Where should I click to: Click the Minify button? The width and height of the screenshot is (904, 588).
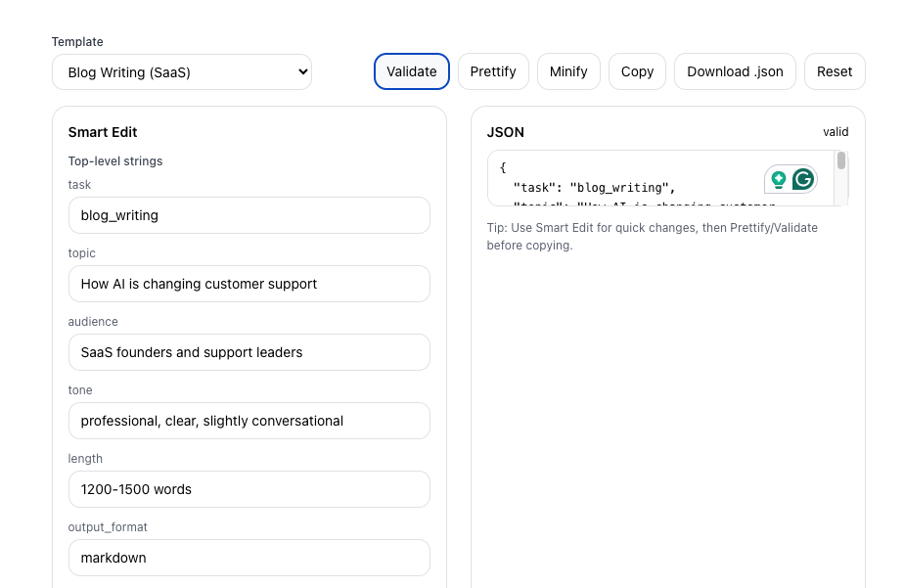point(568,71)
